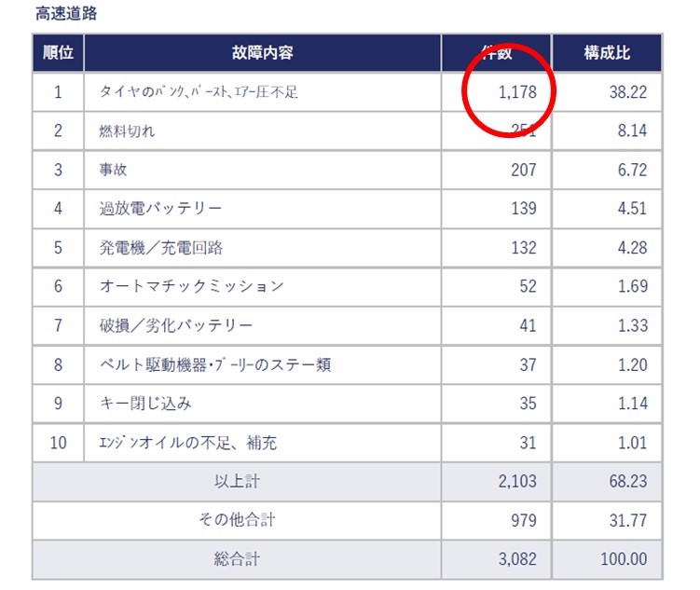This screenshot has height=590, width=700.
Task: Click the 以上計 subtotal label
Action: pos(237,481)
